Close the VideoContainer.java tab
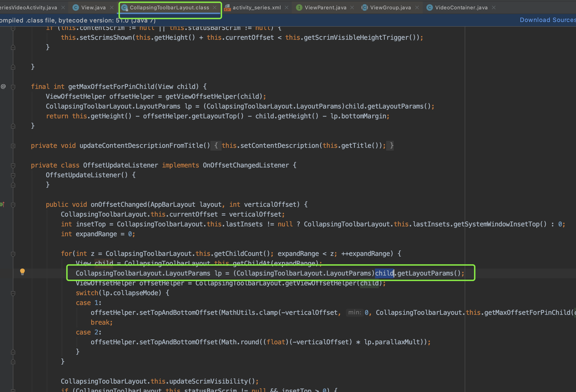This screenshot has width=576, height=392. coord(494,8)
